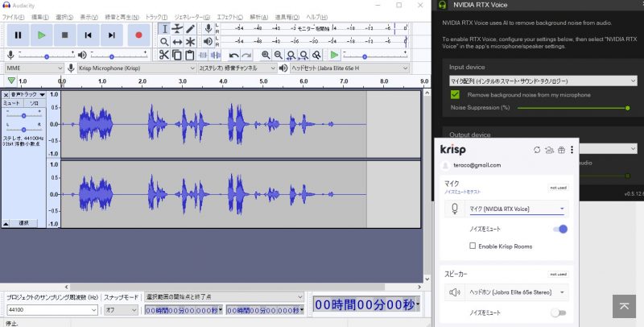
Task: Stop playback using the Stop button
Action: tap(65, 35)
